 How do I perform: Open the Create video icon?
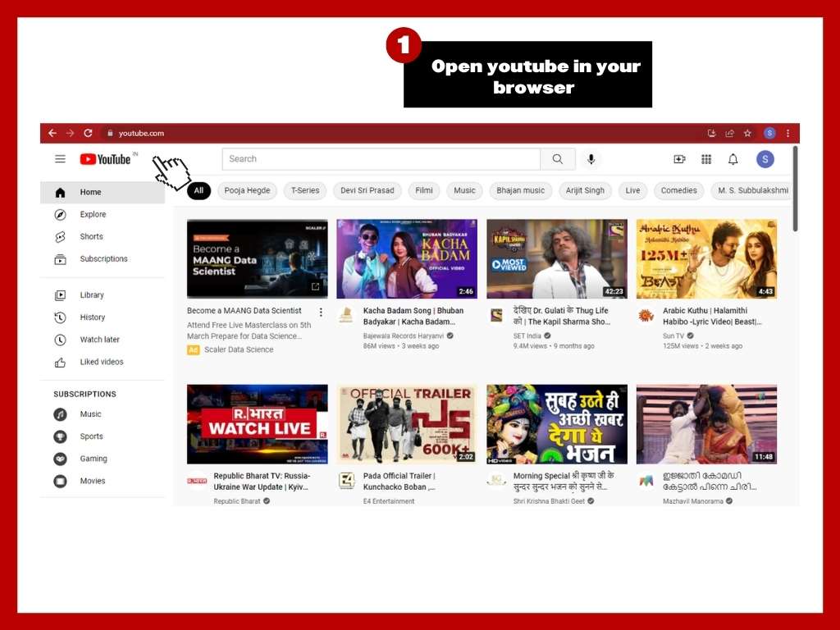(x=679, y=159)
